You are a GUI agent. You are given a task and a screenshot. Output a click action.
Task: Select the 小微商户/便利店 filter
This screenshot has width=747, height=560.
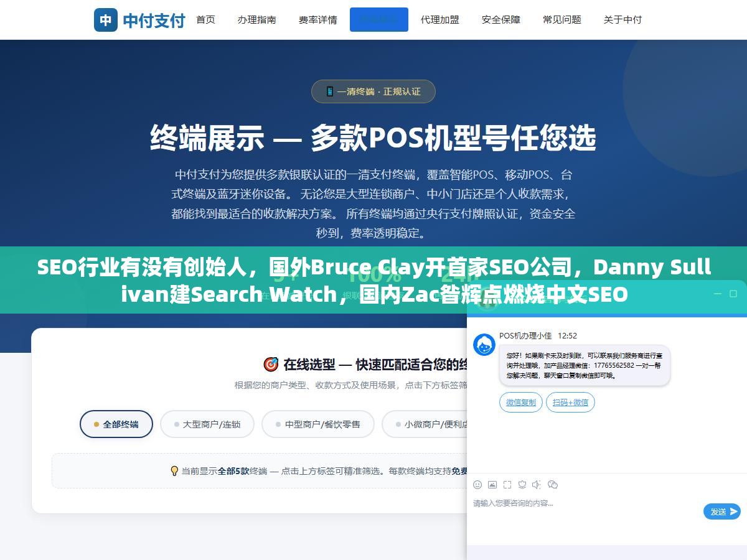click(x=425, y=424)
